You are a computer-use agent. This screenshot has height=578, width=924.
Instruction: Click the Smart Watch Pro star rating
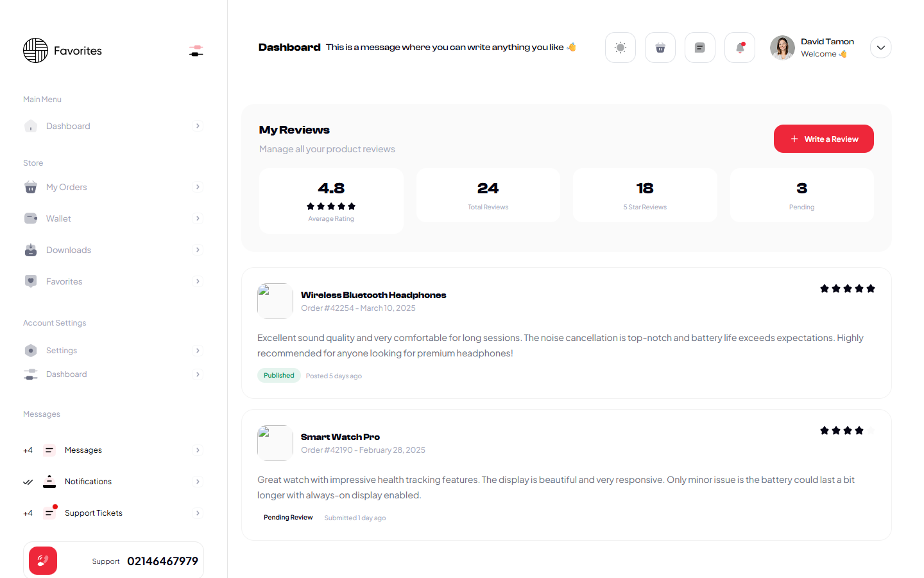(847, 430)
